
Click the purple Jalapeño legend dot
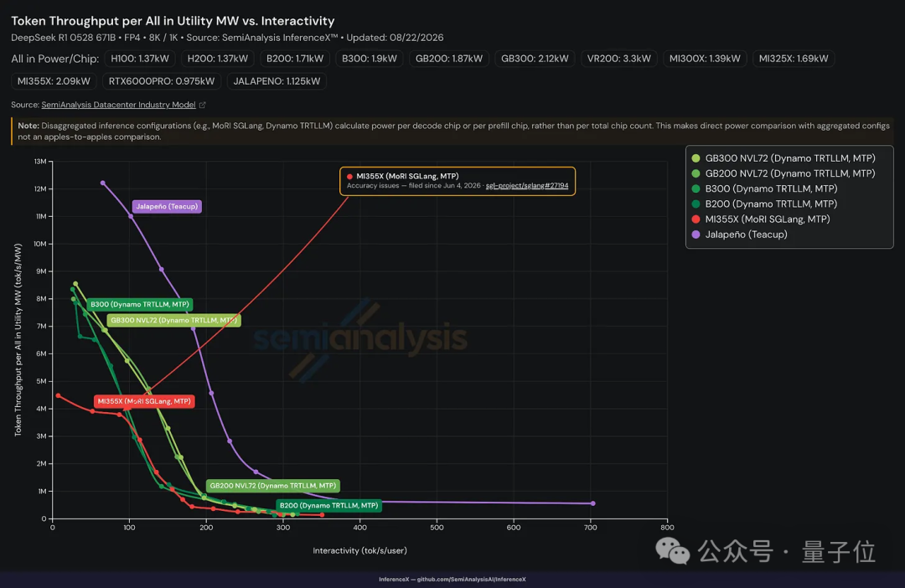[x=696, y=235]
